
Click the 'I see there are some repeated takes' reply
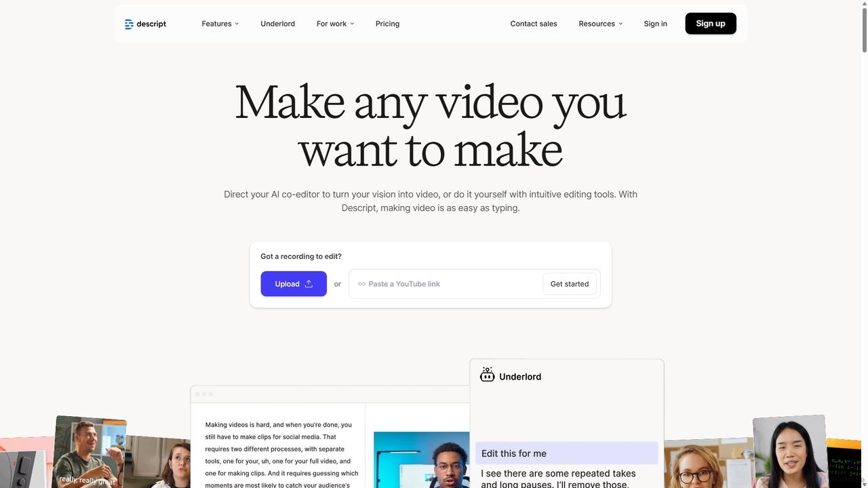pos(558,479)
